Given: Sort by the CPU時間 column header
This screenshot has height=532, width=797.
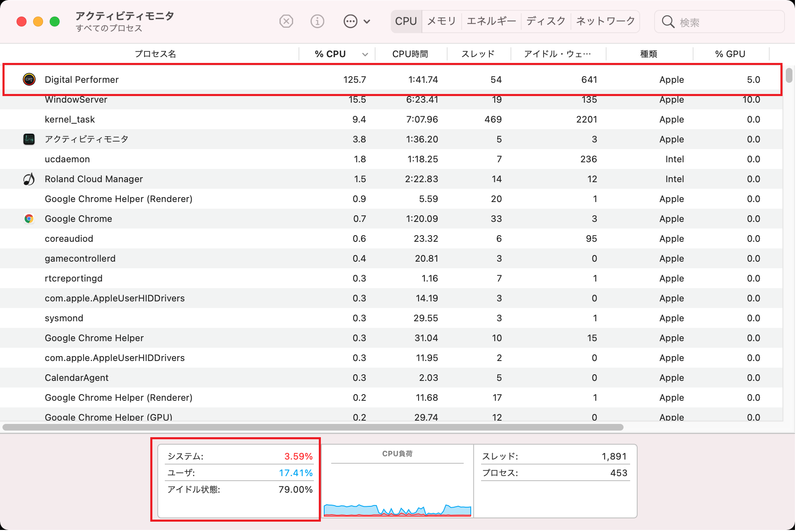Looking at the screenshot, I should pos(411,54).
